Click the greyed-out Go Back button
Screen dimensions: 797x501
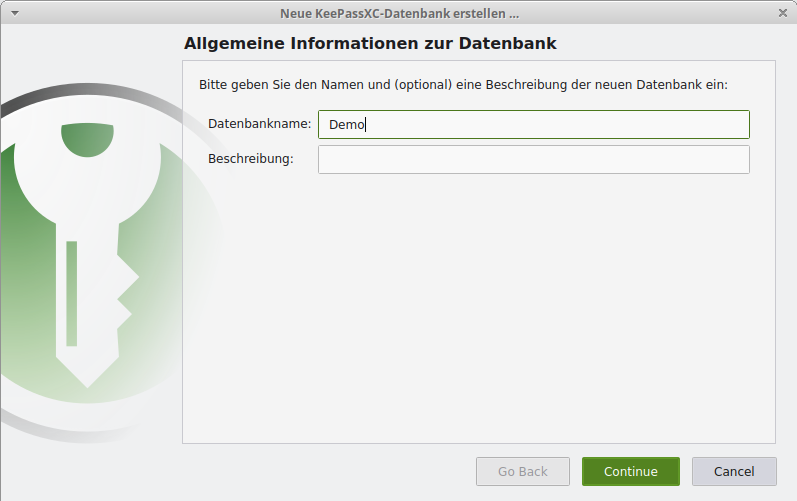pyautogui.click(x=522, y=472)
